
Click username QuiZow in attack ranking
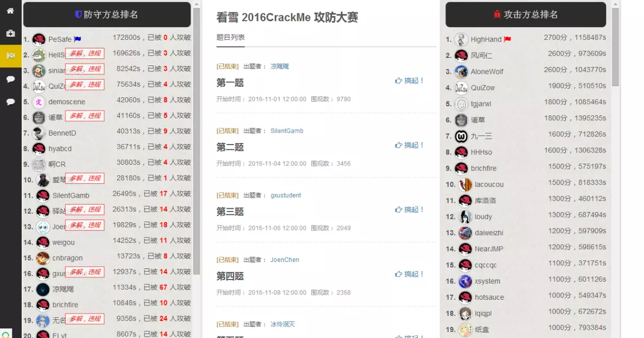pos(483,88)
